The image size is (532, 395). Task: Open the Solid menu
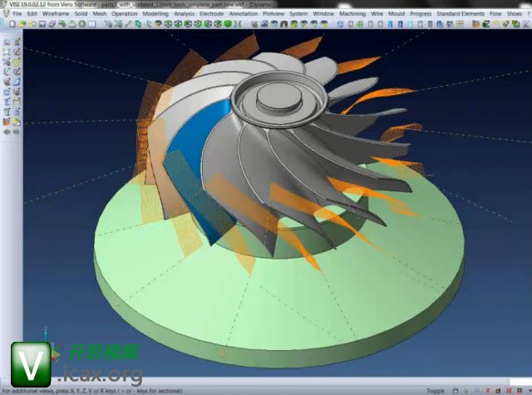(x=81, y=14)
